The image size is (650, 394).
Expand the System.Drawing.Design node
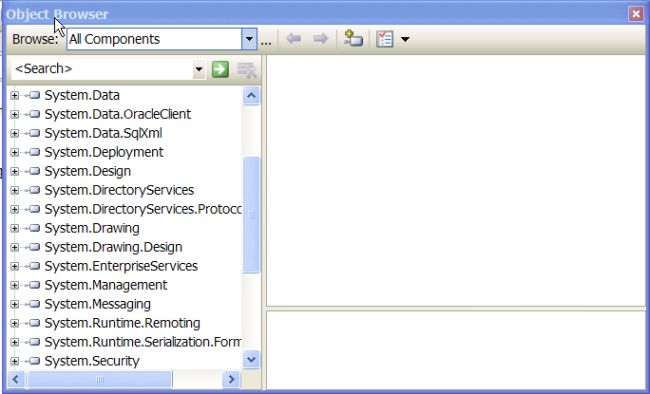click(x=15, y=247)
